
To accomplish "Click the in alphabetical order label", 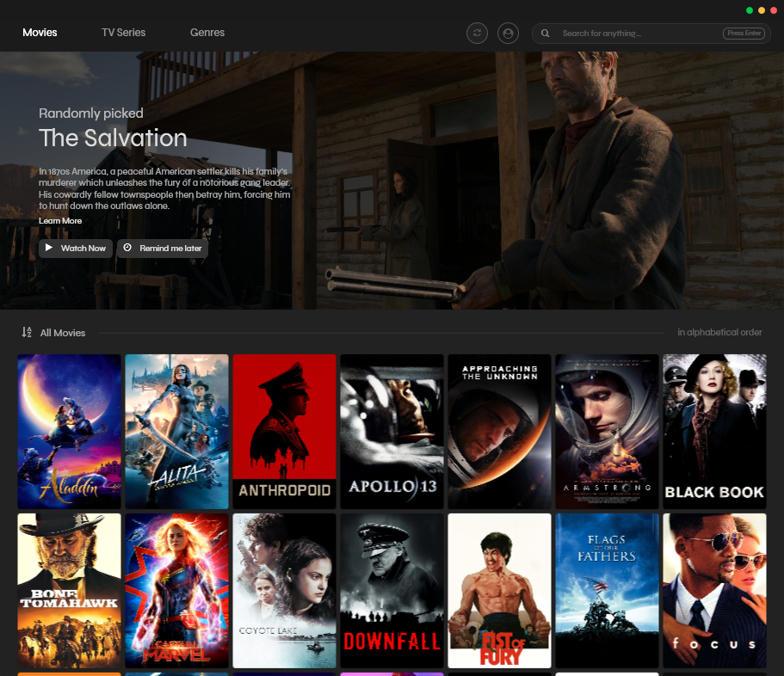I will [719, 332].
